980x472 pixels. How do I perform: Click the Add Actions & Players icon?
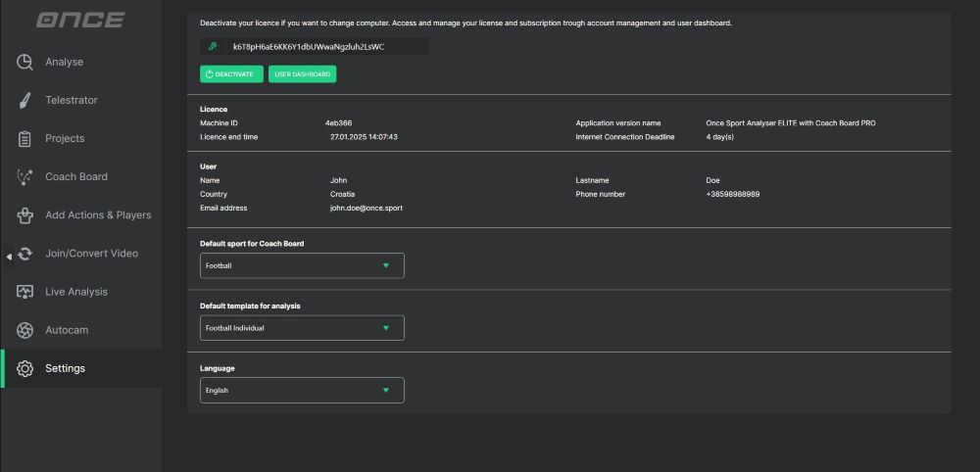pyautogui.click(x=25, y=215)
